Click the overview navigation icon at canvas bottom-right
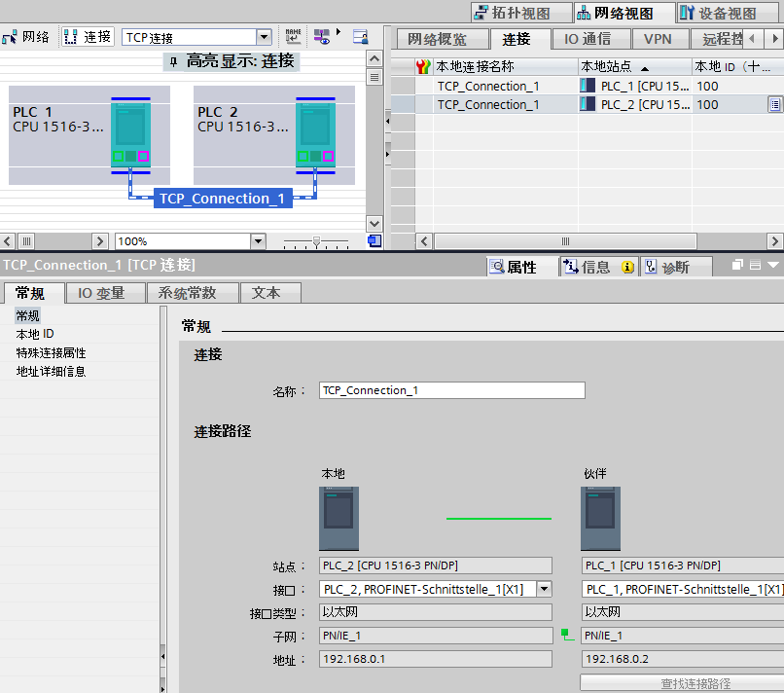 coord(374,241)
